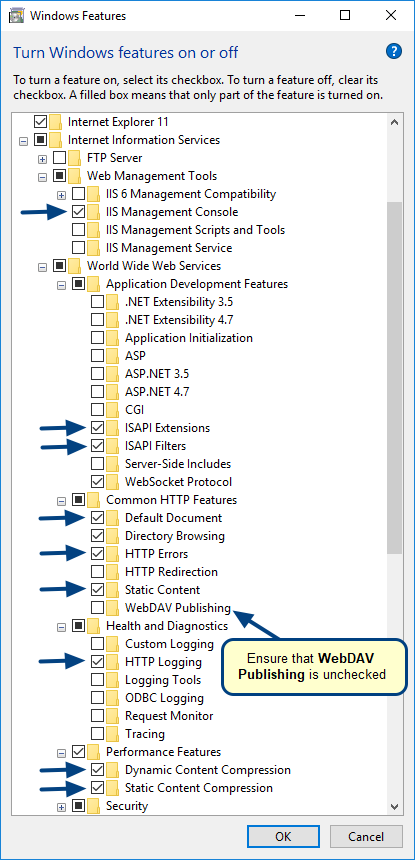Click the Windows Features title bar icon

tap(16, 15)
